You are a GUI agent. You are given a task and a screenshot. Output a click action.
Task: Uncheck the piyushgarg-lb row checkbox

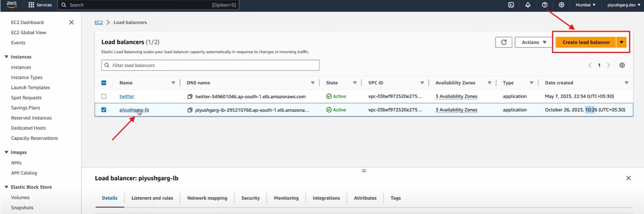click(104, 110)
